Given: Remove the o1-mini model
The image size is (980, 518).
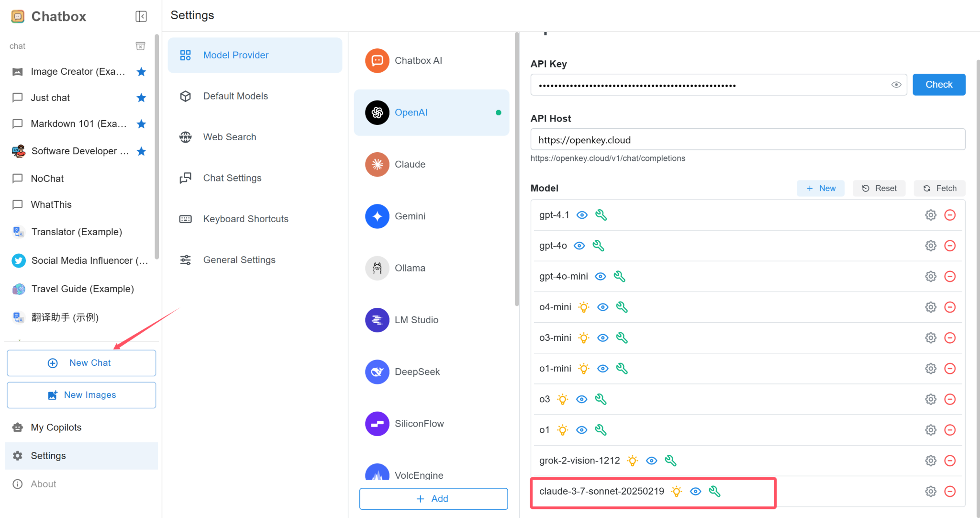Looking at the screenshot, I should coord(950,369).
